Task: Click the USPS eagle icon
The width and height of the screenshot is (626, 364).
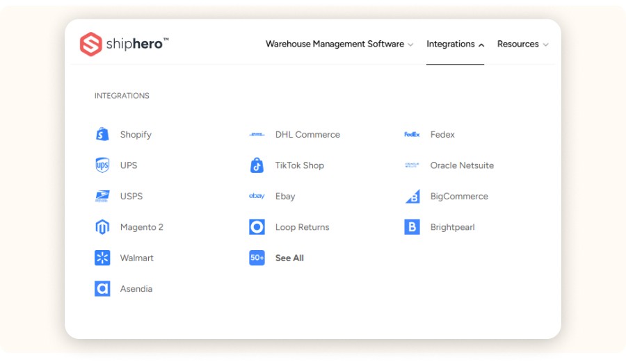Action: pos(102,196)
